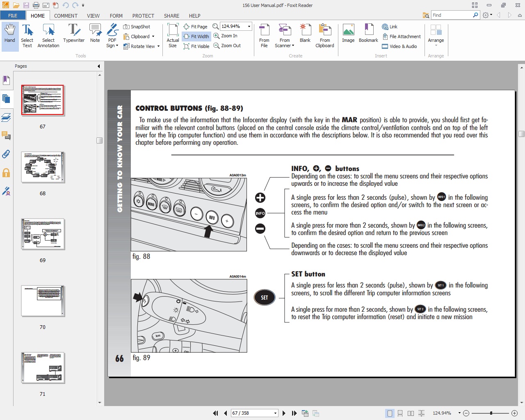The height and width of the screenshot is (420, 525).
Task: Open the pages thumbnail panel icon
Action: click(x=6, y=98)
